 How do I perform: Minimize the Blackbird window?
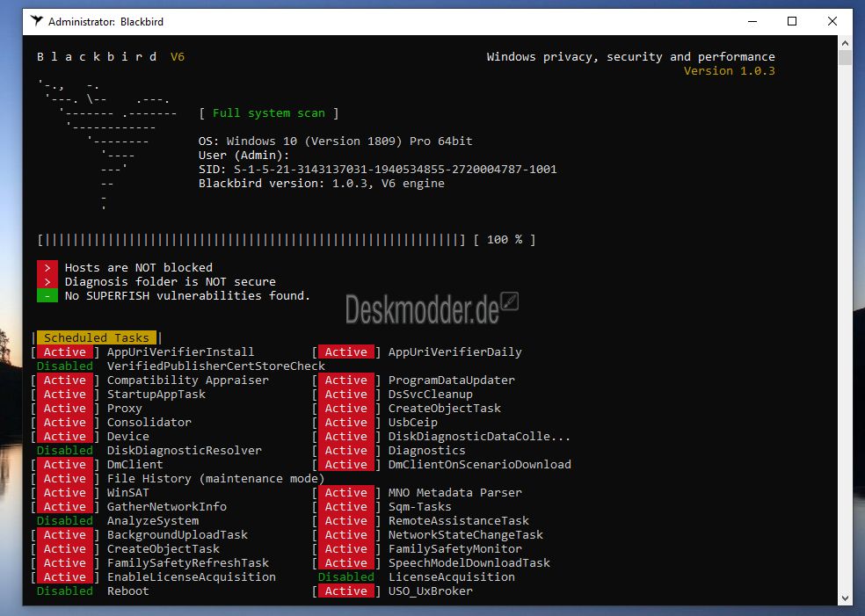tap(752, 21)
